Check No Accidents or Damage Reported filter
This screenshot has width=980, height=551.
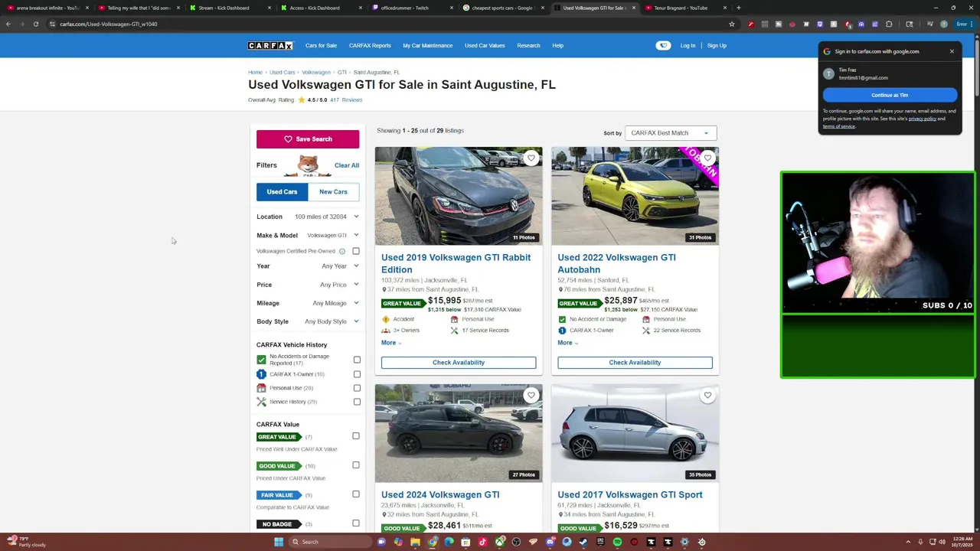point(357,360)
